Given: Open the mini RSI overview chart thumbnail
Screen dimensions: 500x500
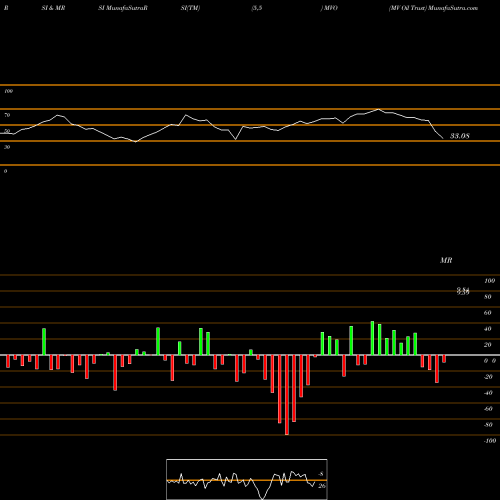Looking at the screenshot, I should (247, 479).
